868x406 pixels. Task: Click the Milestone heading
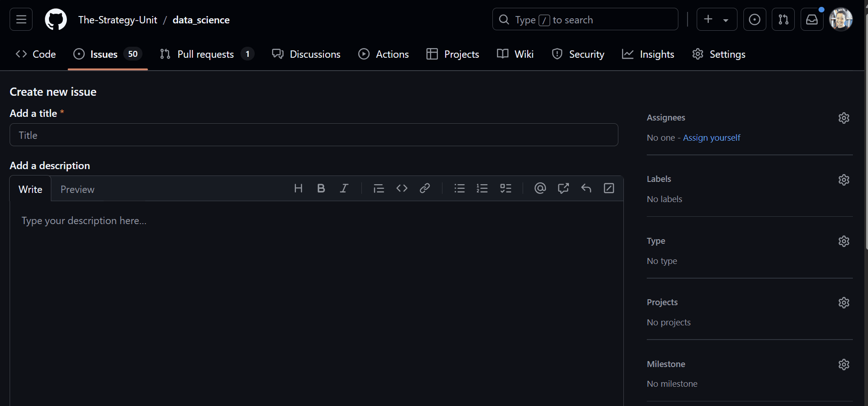[666, 364]
